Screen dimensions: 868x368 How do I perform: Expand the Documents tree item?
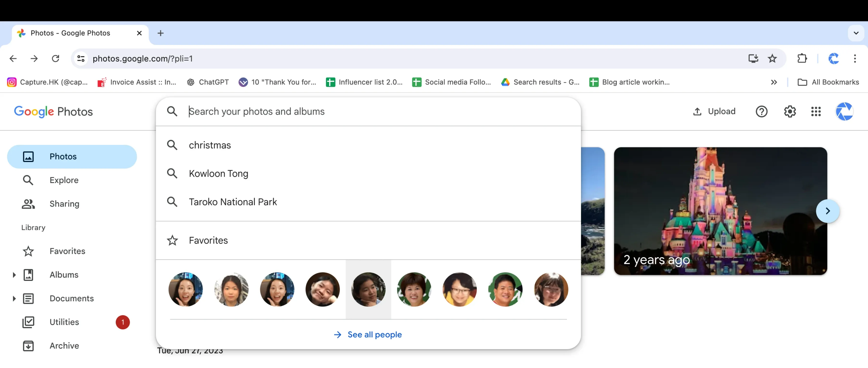pyautogui.click(x=14, y=298)
